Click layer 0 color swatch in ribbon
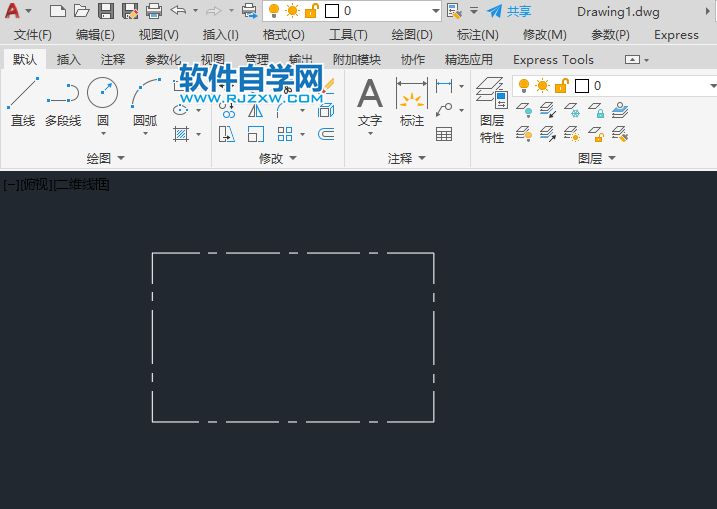The height and width of the screenshot is (509, 717). click(x=580, y=86)
